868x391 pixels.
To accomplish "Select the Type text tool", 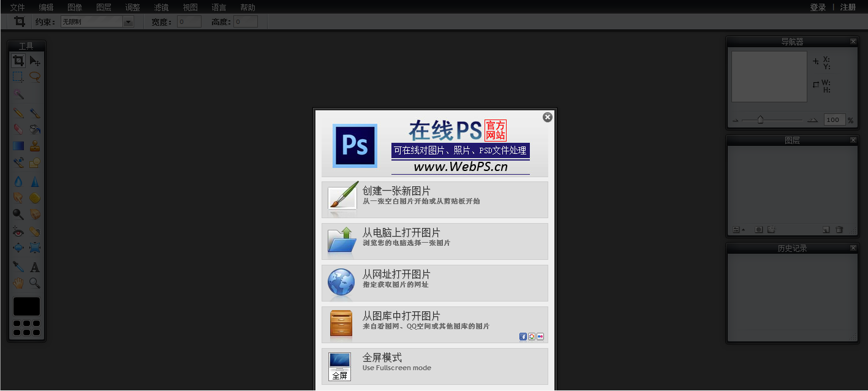I will [35, 267].
